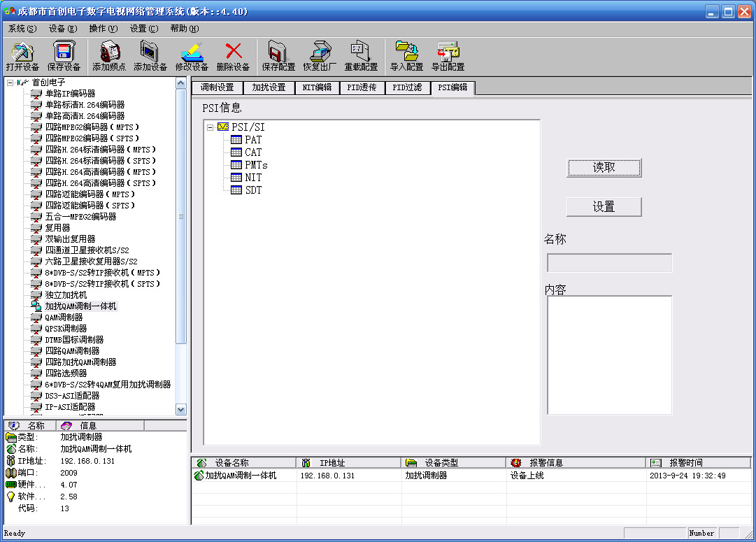Image resolution: width=756 pixels, height=542 pixels.
Task: Click the device icon of 复用器
Action: [x=36, y=227]
